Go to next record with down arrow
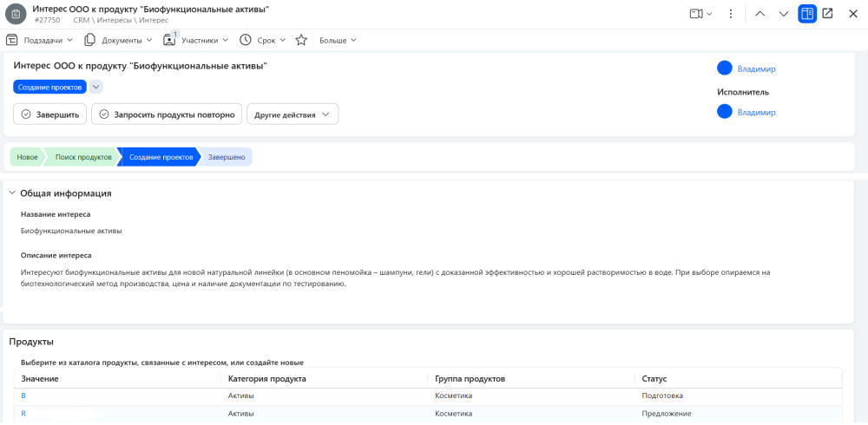The image size is (868, 425). [784, 14]
